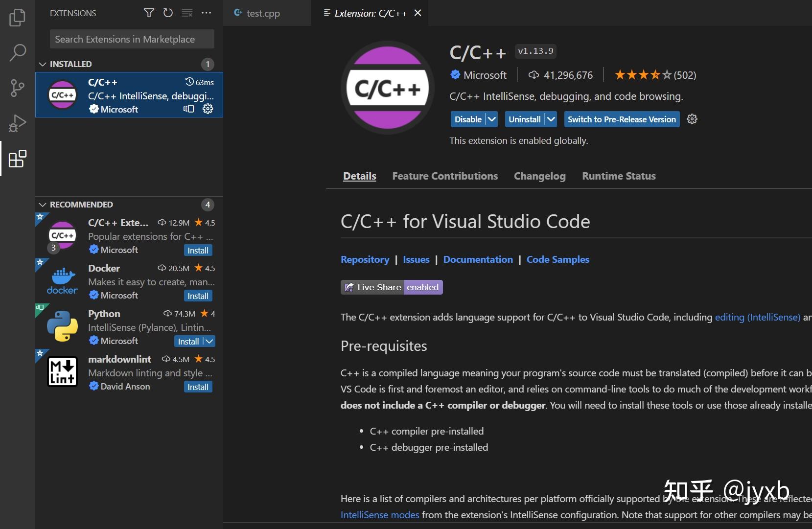Click Switch to Pre-Release Version
The height and width of the screenshot is (529, 812).
click(x=621, y=119)
